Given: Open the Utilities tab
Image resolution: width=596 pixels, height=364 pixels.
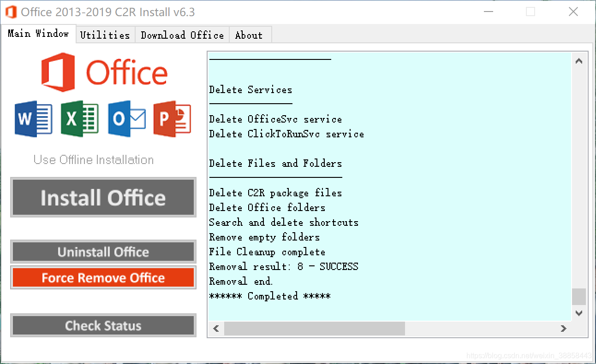Looking at the screenshot, I should 105,35.
